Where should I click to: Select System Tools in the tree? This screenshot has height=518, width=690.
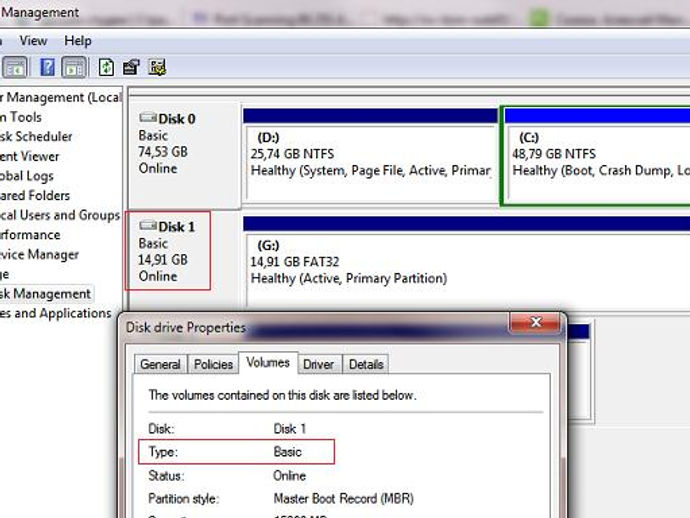(x=21, y=117)
